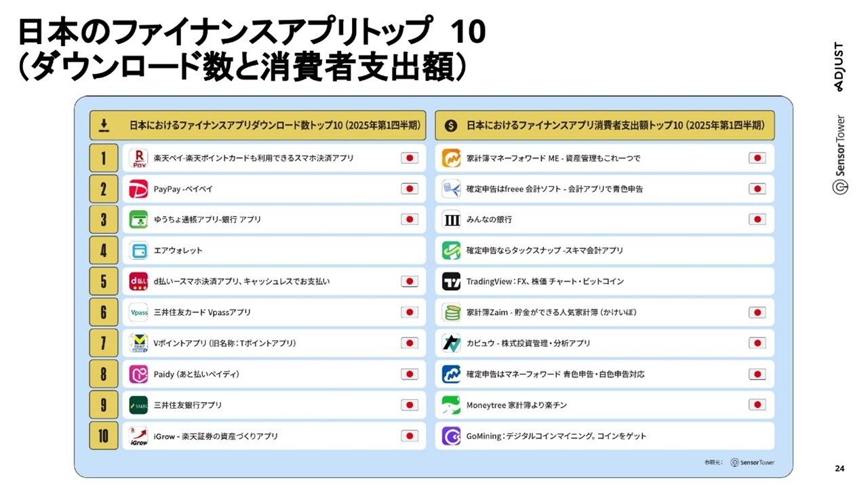Select rank number 1 badge
Screen dimensions: 868x486
pos(104,158)
